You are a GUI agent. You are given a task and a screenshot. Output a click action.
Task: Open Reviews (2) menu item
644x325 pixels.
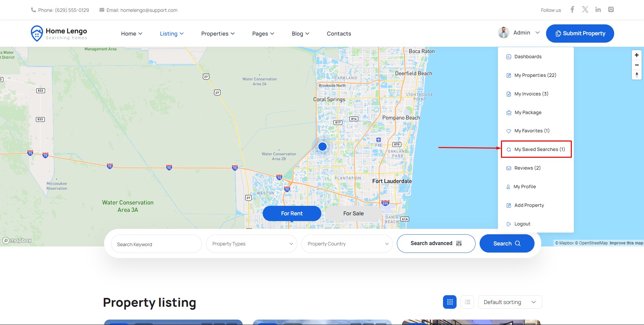pyautogui.click(x=527, y=168)
